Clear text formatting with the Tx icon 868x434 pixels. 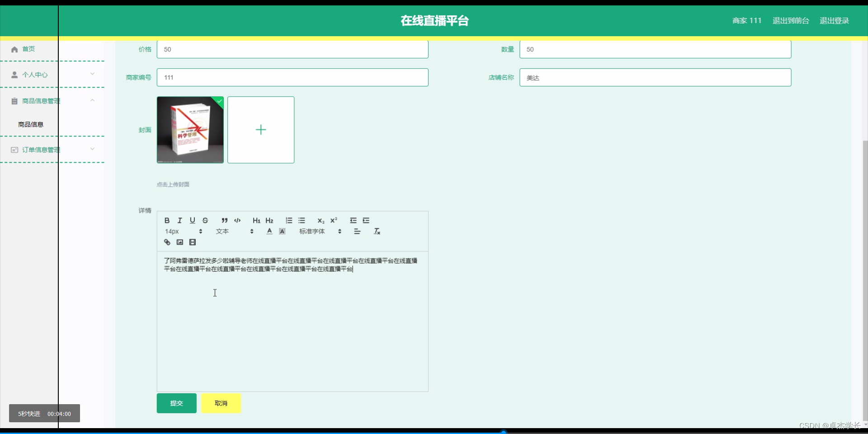click(377, 231)
